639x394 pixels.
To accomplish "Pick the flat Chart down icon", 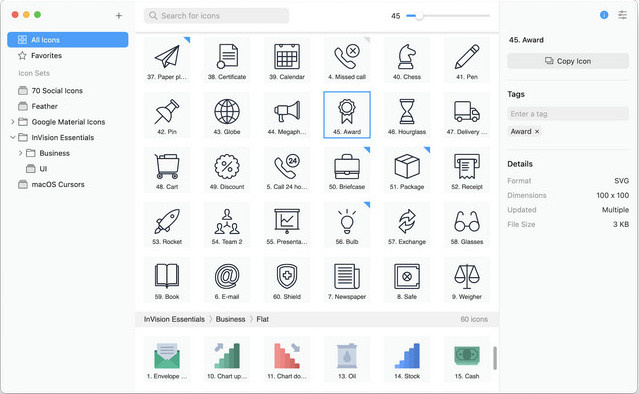I will pyautogui.click(x=287, y=359).
